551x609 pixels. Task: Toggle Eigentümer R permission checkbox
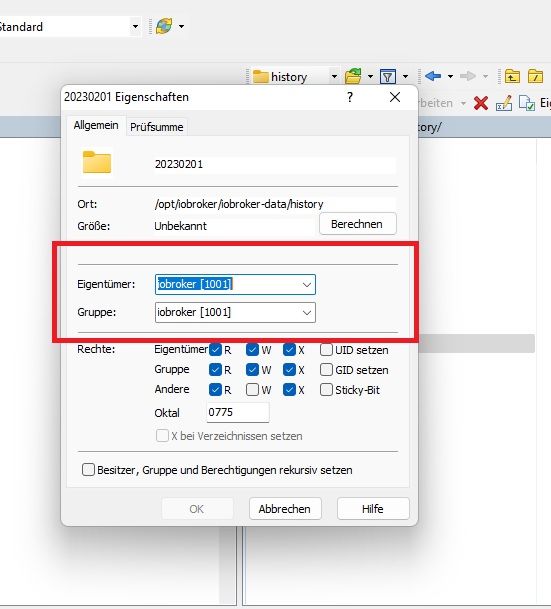[215, 350]
